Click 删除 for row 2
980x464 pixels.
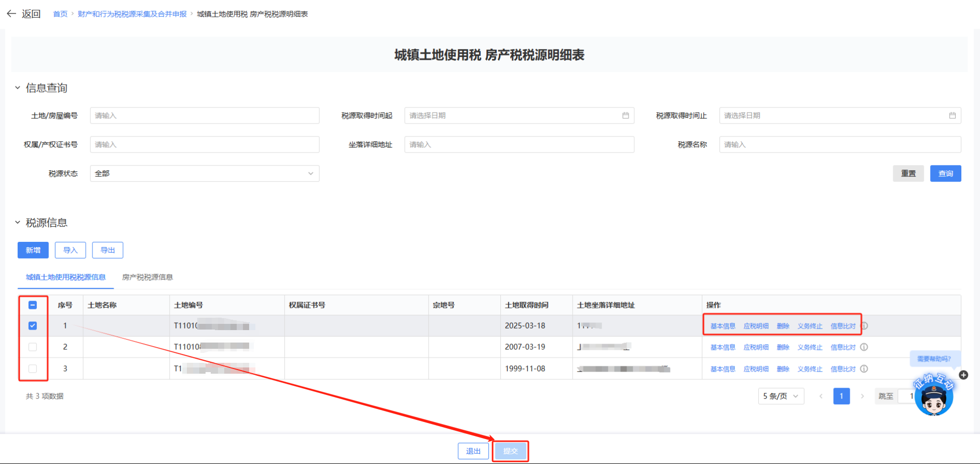783,347
